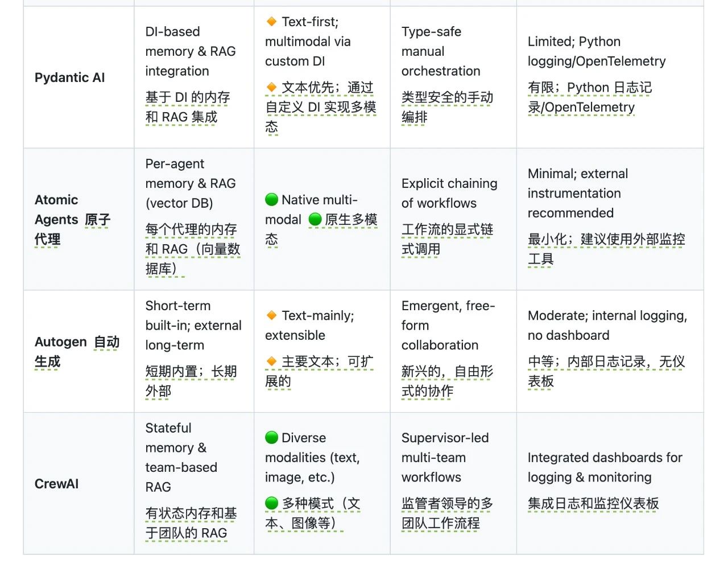728x572 pixels.
Task: Click the translation '类型安全的手动编排'
Action: (447, 107)
